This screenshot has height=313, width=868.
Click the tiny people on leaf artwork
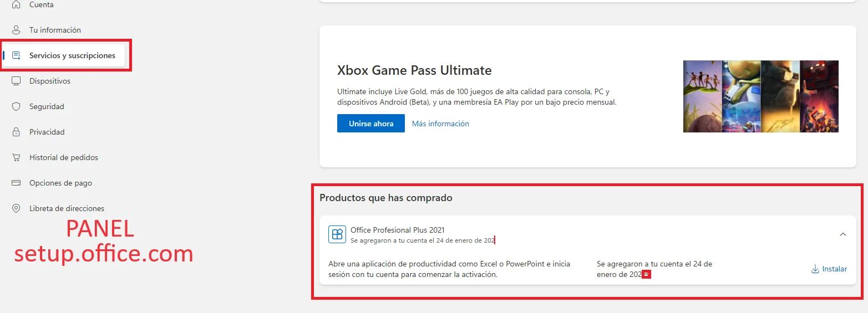(702, 96)
